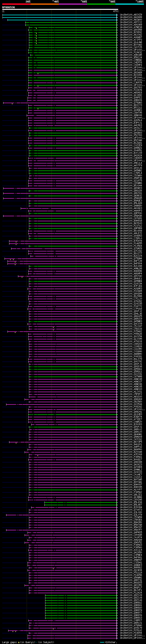Click the UniRef100_P04772 label

point(131,306)
